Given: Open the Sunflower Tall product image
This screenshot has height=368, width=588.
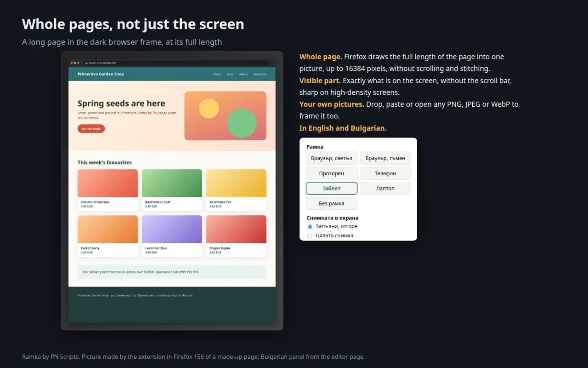Looking at the screenshot, I should tap(236, 183).
